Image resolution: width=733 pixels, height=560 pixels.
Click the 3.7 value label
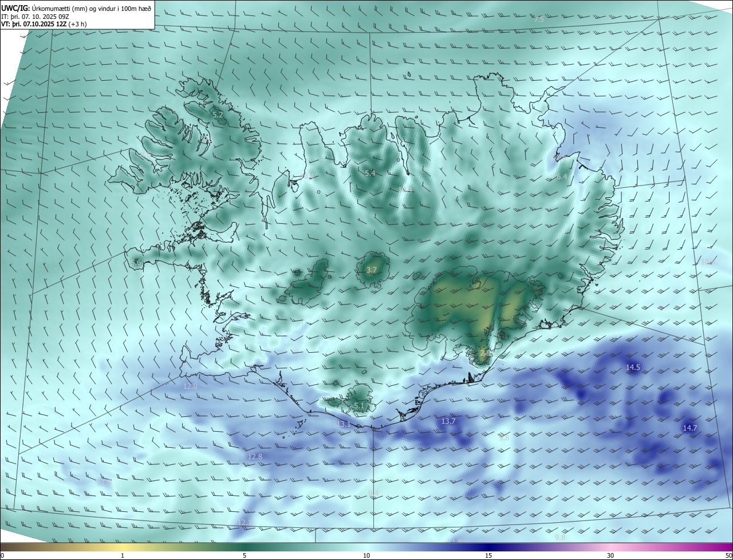tap(372, 270)
